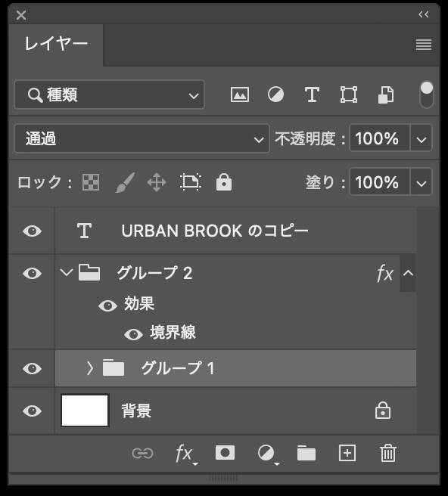This screenshot has height=496, width=448.
Task: Open the layers panel hamburger menu
Action: [424, 45]
